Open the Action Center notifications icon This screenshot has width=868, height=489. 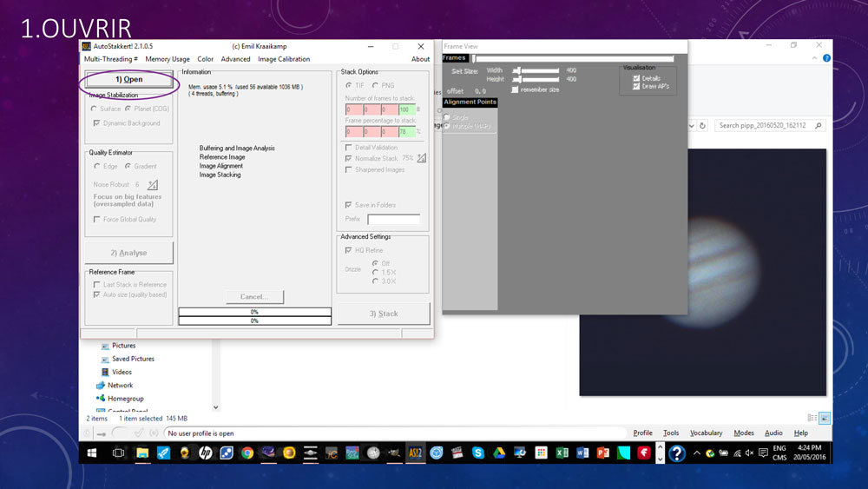coord(763,453)
